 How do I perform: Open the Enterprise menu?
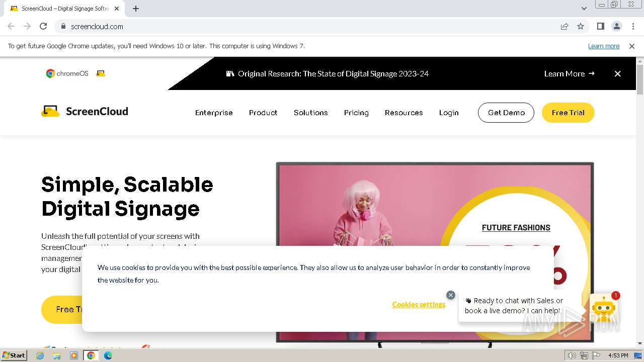pos(214,113)
